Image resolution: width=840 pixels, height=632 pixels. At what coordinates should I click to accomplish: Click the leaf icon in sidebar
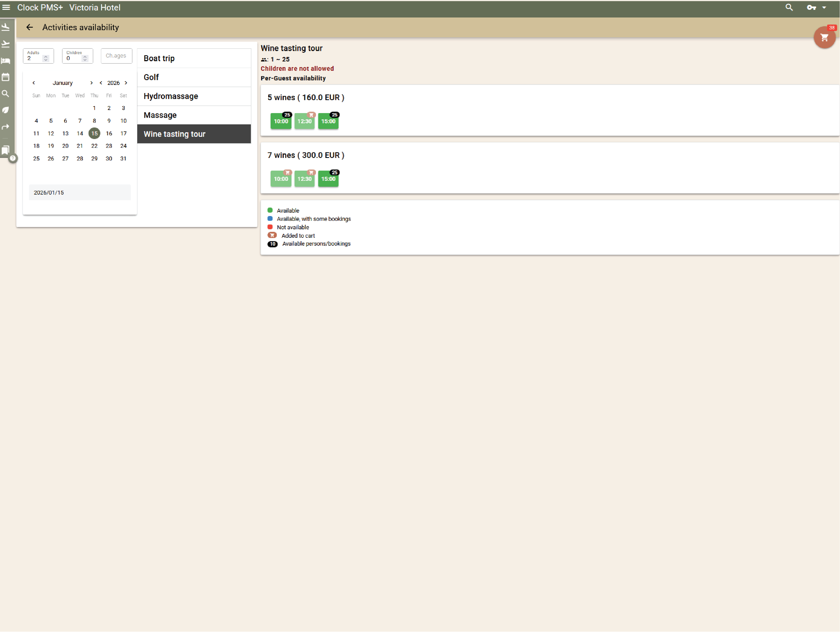coord(6,110)
